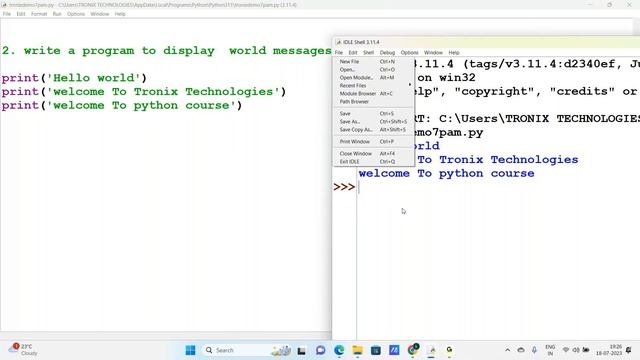Open Chrome from the taskbar
640x360 pixels.
click(413, 350)
